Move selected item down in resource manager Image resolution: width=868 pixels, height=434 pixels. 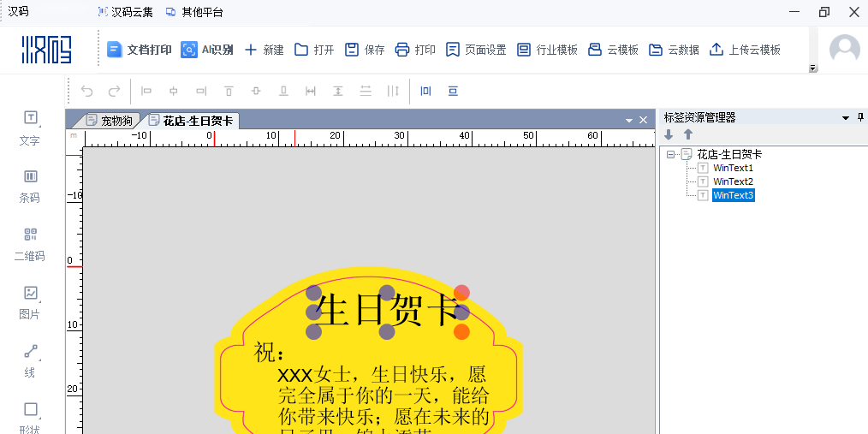[669, 134]
